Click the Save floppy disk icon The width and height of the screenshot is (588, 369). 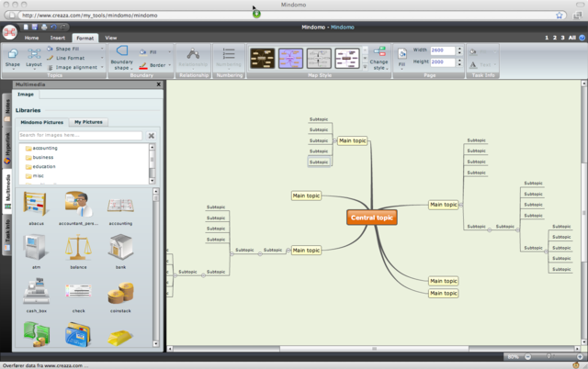tap(35, 27)
